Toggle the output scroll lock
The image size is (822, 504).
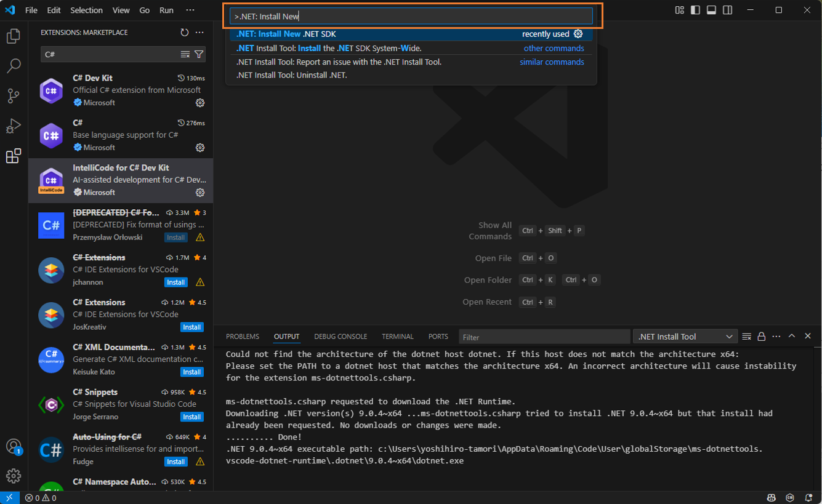762,337
